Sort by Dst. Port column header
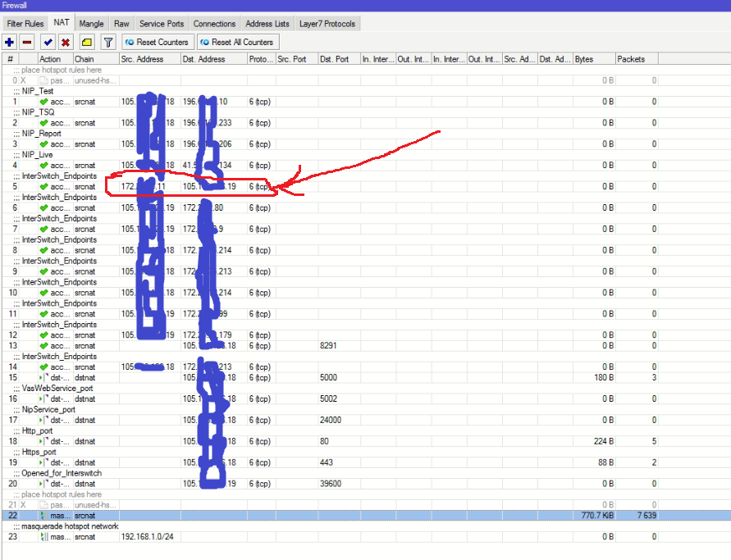731x560 pixels. click(340, 59)
